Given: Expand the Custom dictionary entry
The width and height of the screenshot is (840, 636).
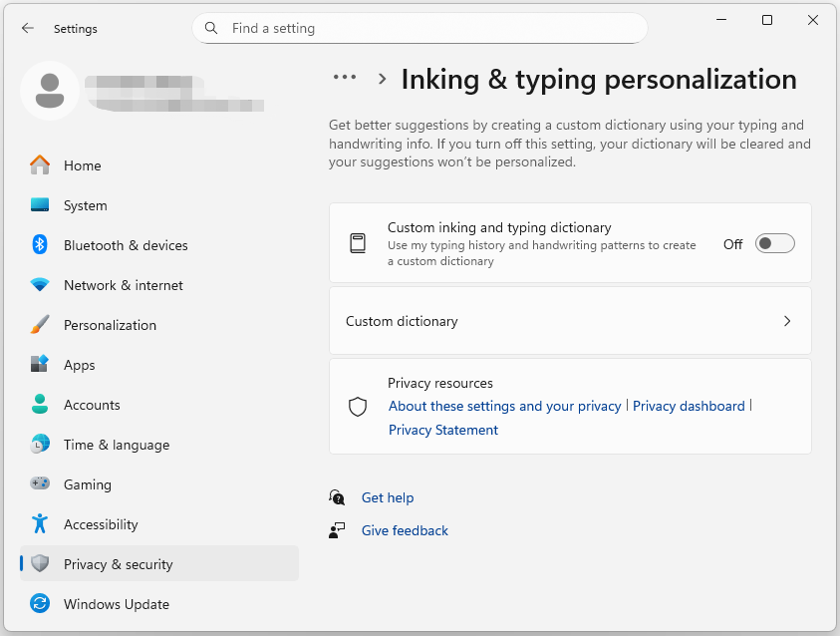Looking at the screenshot, I should pyautogui.click(x=570, y=321).
